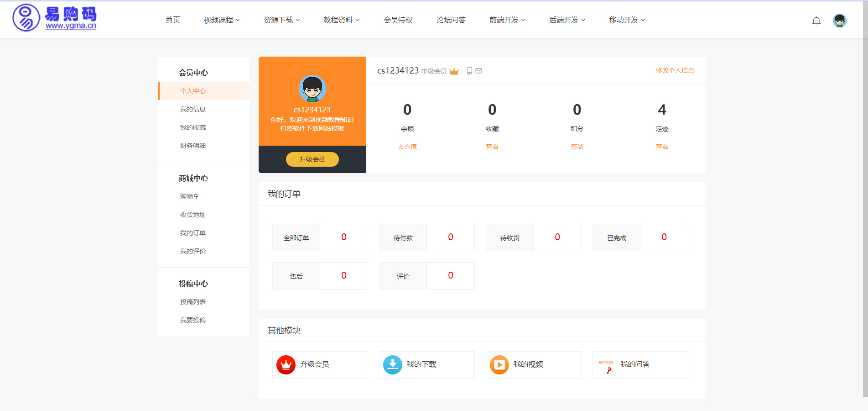
Task: Click the phone binding icon beside username
Action: coord(469,71)
